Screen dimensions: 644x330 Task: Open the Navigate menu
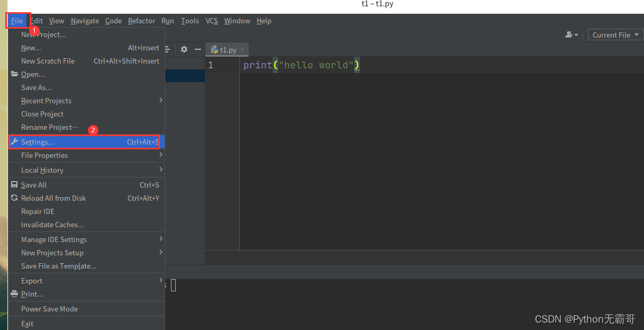tap(85, 21)
